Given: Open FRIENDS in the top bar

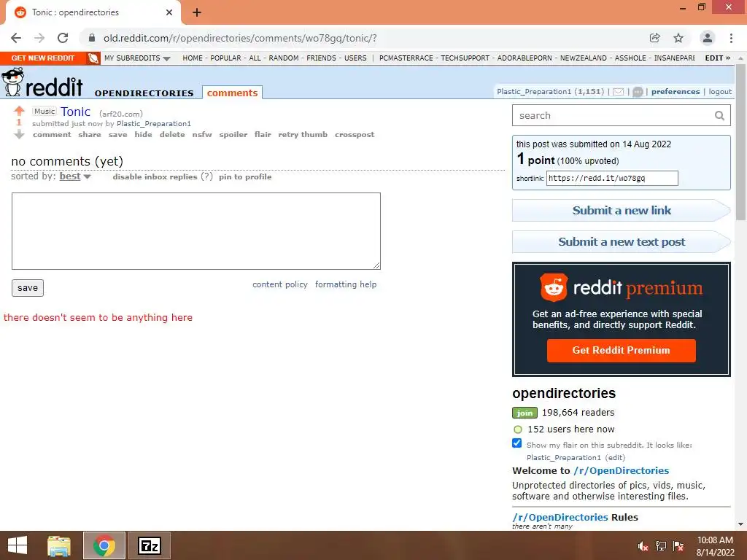Looking at the screenshot, I should [321, 58].
